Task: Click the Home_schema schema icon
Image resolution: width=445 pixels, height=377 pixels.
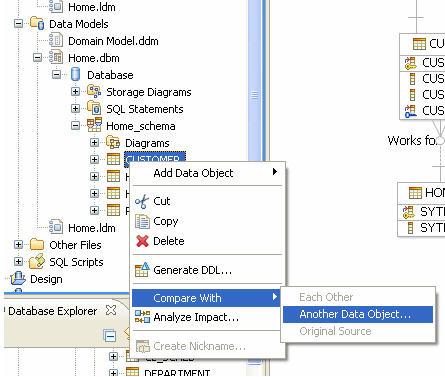Action: tap(94, 125)
